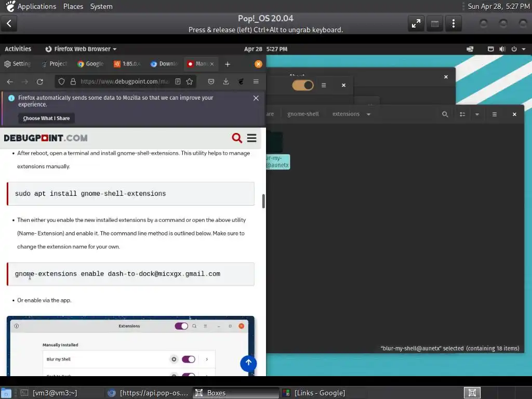Open Firefox downloads panel
The image size is (532, 399).
(226, 82)
